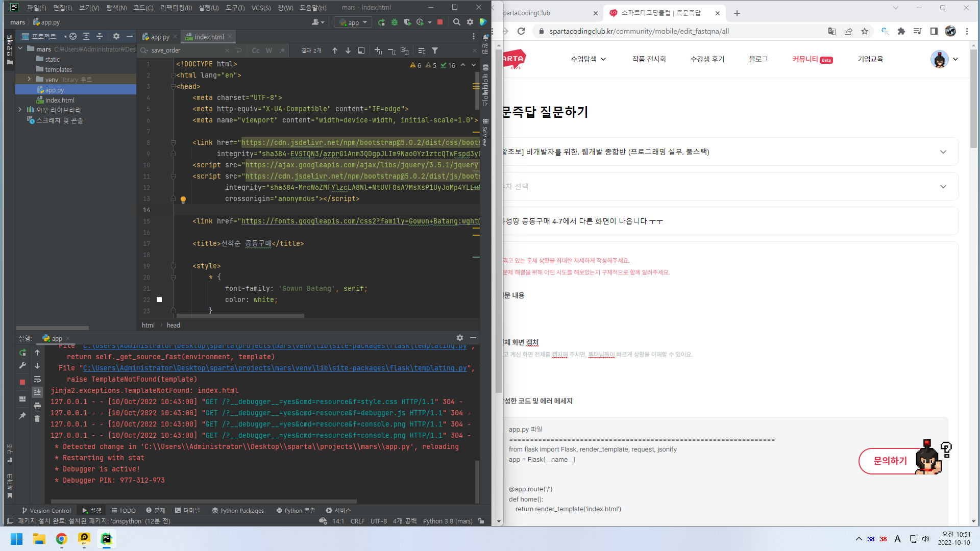
Task: Expand the 외부 라이브러리 node
Action: [x=20, y=110]
